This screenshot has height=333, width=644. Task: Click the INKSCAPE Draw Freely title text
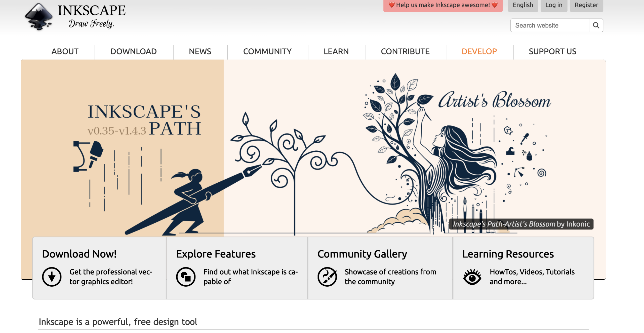pyautogui.click(x=92, y=16)
